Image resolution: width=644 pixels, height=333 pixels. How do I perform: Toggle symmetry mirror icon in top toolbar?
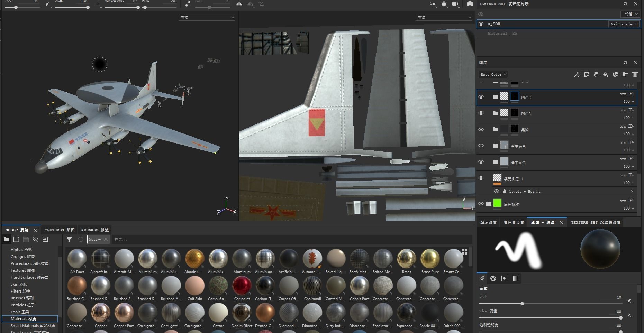[239, 4]
